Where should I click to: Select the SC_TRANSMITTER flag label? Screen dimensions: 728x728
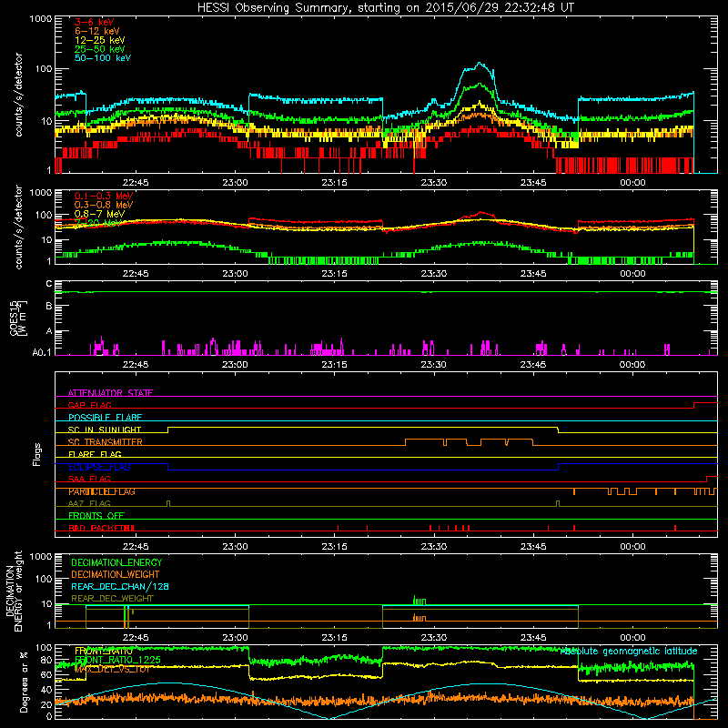tap(105, 442)
